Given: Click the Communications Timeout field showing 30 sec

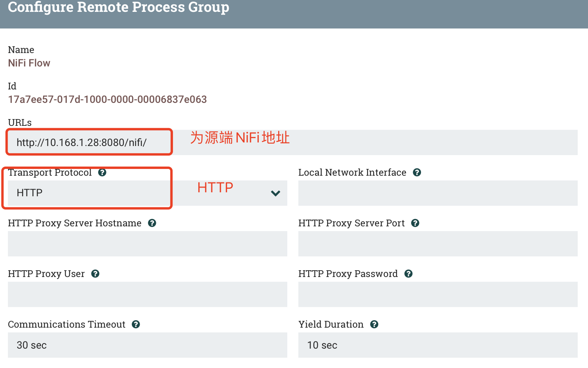Looking at the screenshot, I should click(148, 345).
